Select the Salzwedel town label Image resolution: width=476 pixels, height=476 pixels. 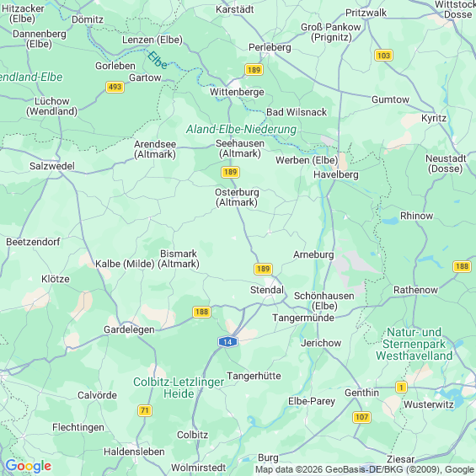coord(52,166)
